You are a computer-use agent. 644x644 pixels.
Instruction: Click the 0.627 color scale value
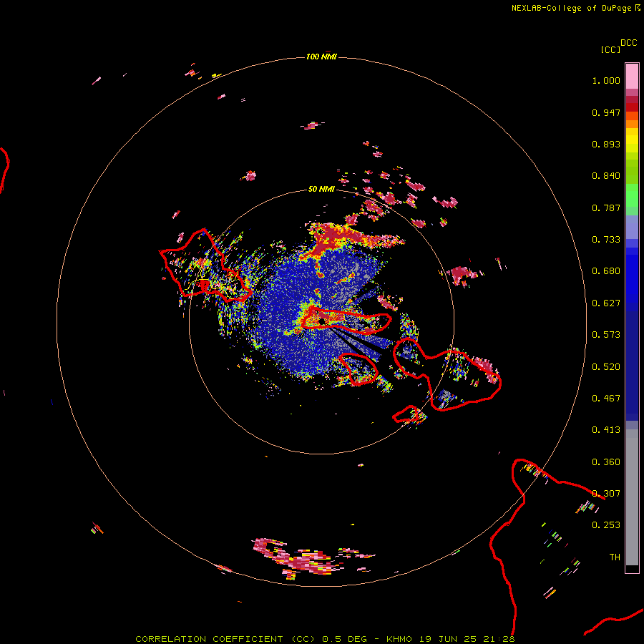click(x=606, y=303)
